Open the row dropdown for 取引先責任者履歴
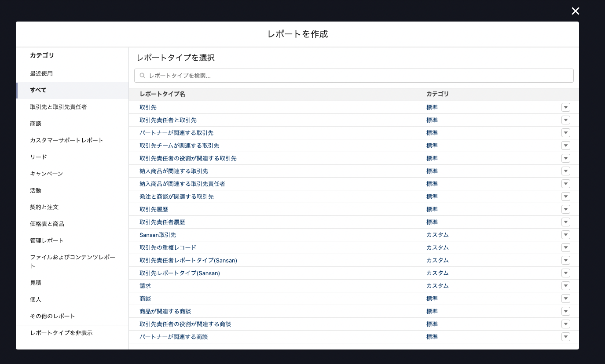 566,222
